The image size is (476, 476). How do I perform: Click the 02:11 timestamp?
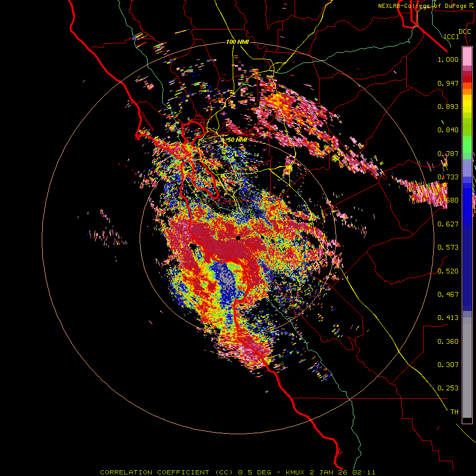point(364,472)
